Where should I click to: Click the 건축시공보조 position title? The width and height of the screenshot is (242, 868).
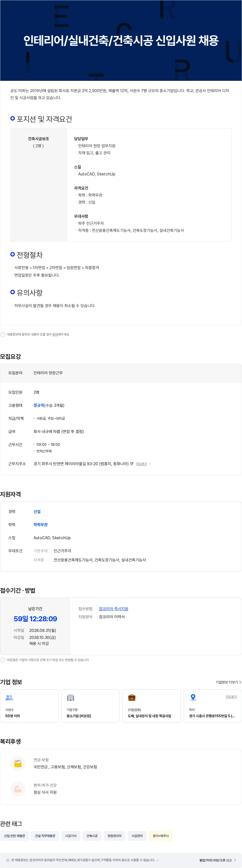pyautogui.click(x=39, y=139)
